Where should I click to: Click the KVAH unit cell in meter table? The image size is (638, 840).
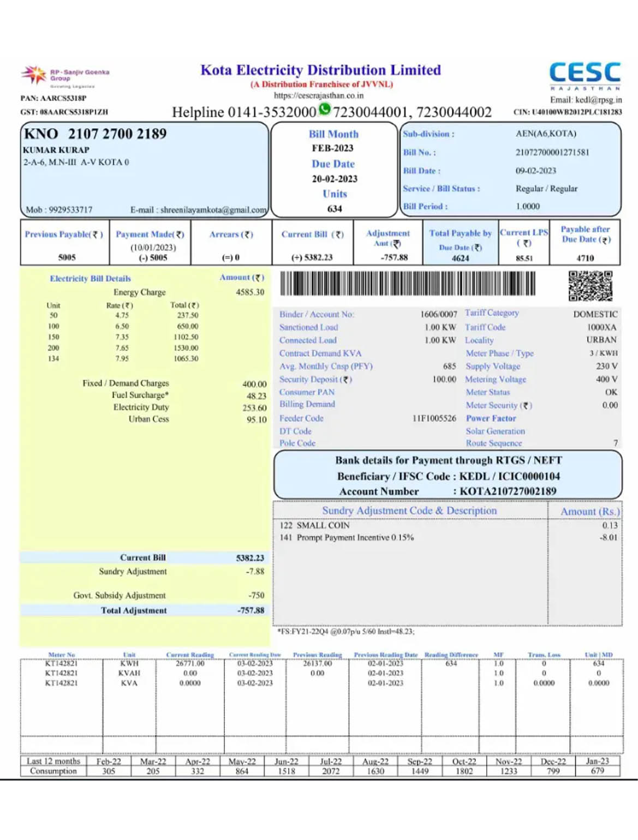pos(129,674)
